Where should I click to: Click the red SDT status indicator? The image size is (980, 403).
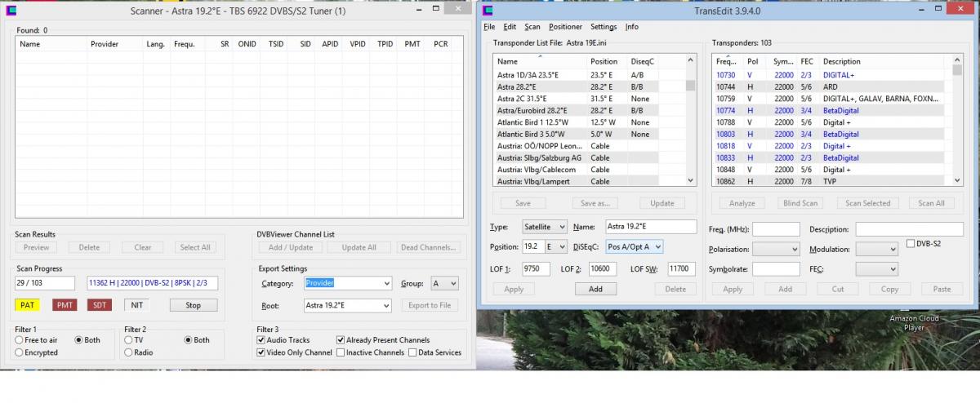pos(98,305)
